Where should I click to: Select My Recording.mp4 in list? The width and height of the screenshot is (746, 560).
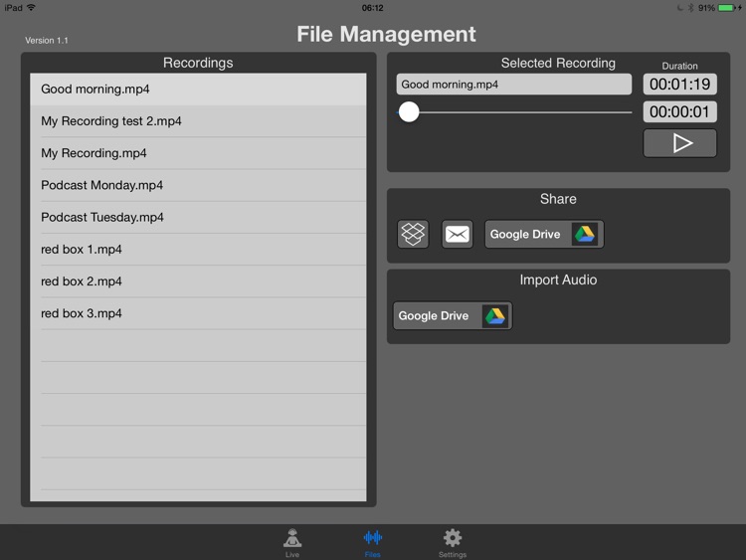(x=198, y=153)
